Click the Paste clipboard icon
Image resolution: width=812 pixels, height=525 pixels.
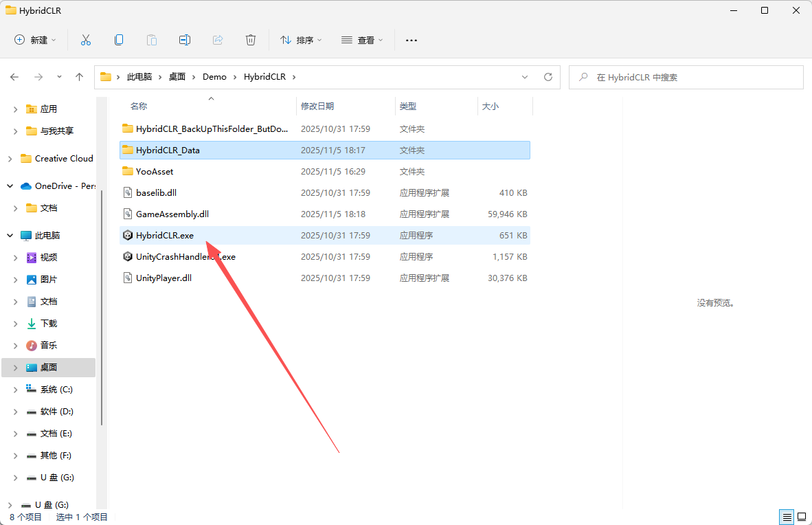point(152,40)
